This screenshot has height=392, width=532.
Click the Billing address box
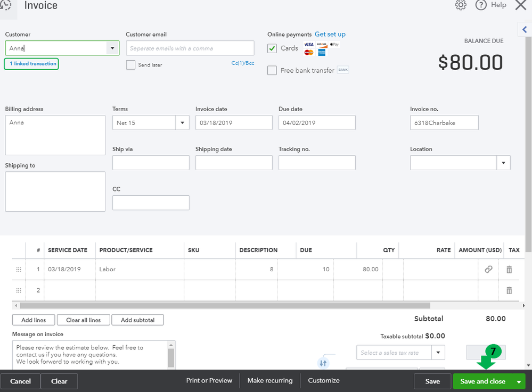click(55, 135)
